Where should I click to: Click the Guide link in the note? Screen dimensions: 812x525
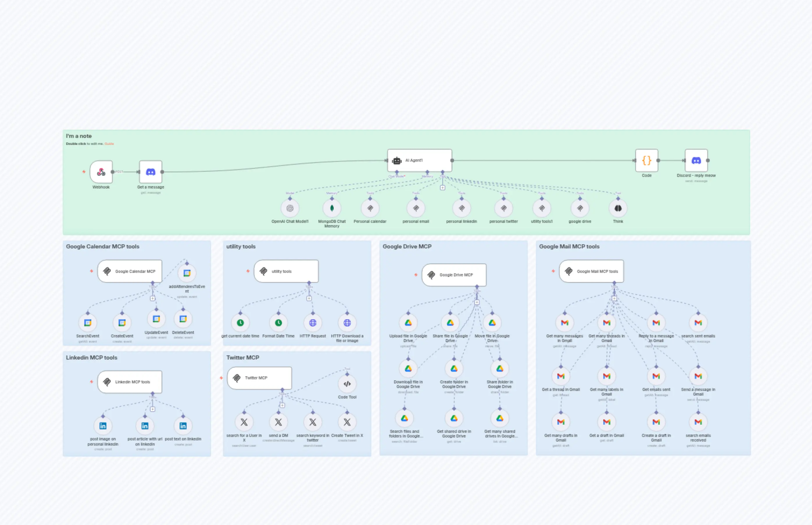click(110, 143)
